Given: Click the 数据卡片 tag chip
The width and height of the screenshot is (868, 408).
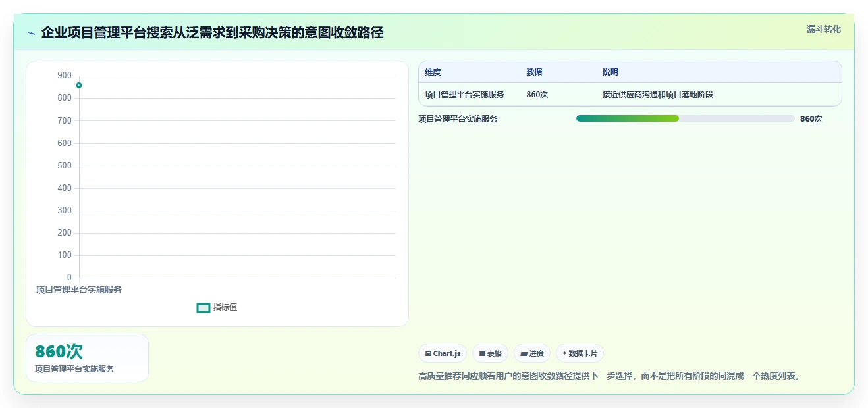Looking at the screenshot, I should 580,353.
